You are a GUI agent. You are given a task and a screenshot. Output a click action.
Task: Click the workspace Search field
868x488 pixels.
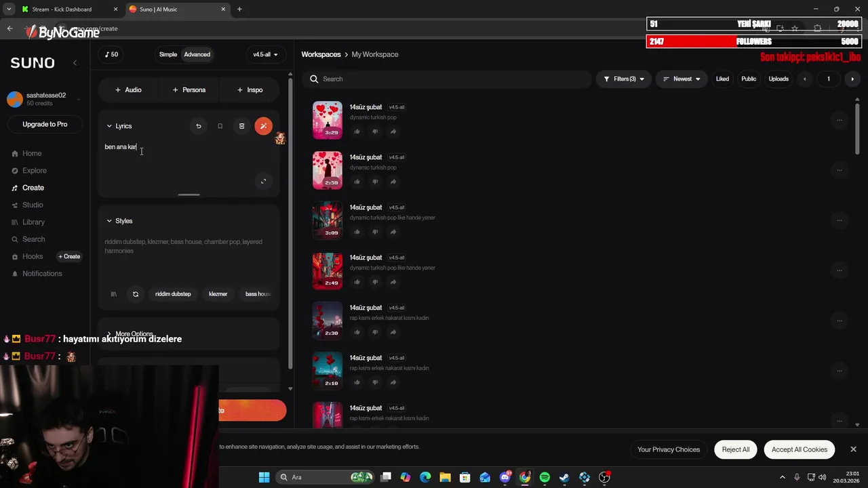447,79
